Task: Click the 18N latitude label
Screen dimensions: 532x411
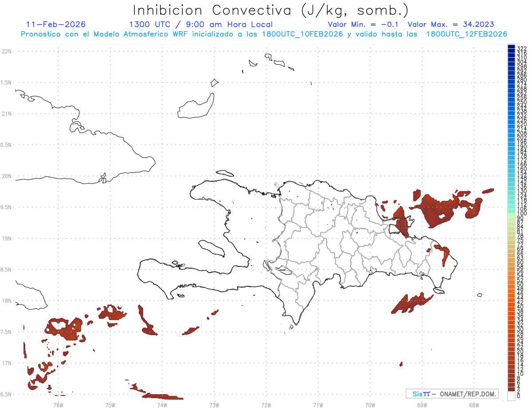Action: point(7,301)
